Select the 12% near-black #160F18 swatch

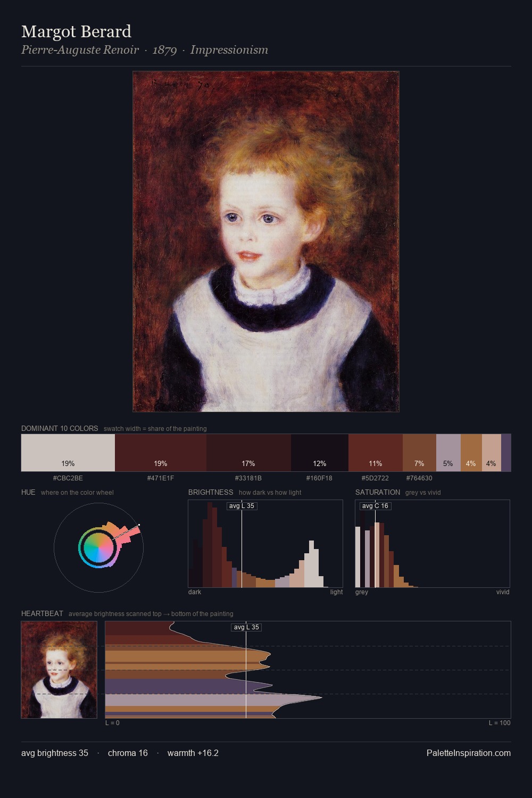point(320,453)
